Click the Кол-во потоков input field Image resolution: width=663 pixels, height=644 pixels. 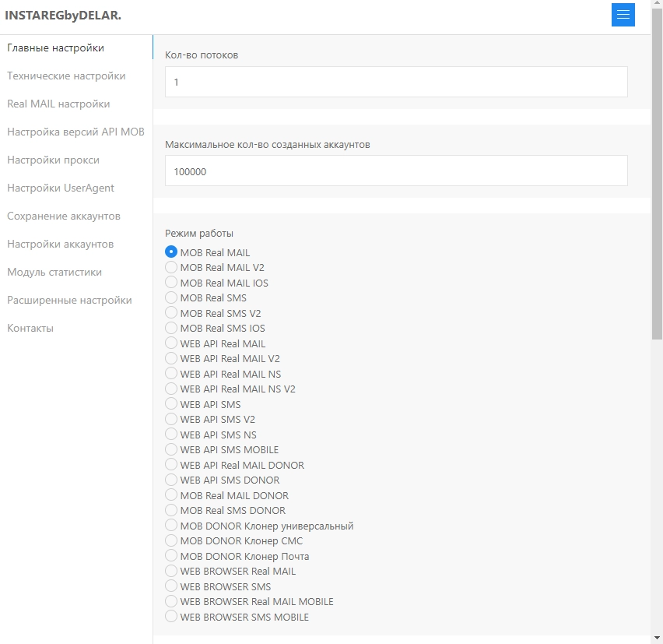coord(396,82)
